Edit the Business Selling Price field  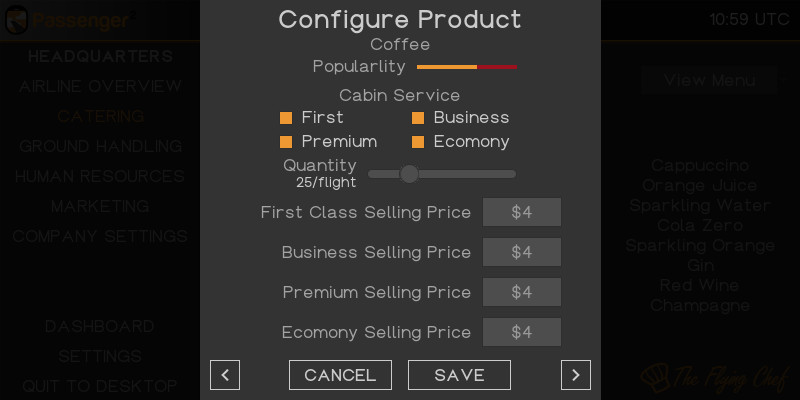[x=522, y=252]
